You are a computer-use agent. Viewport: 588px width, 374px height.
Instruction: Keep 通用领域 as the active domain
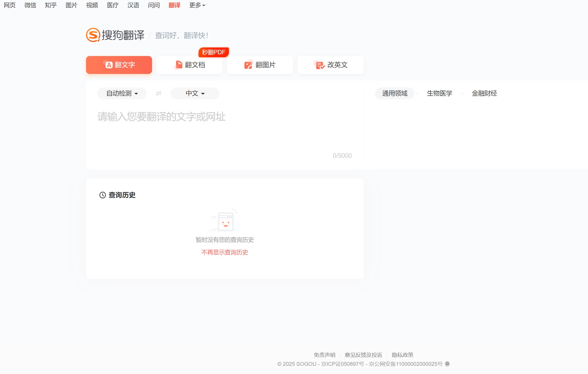coord(394,93)
